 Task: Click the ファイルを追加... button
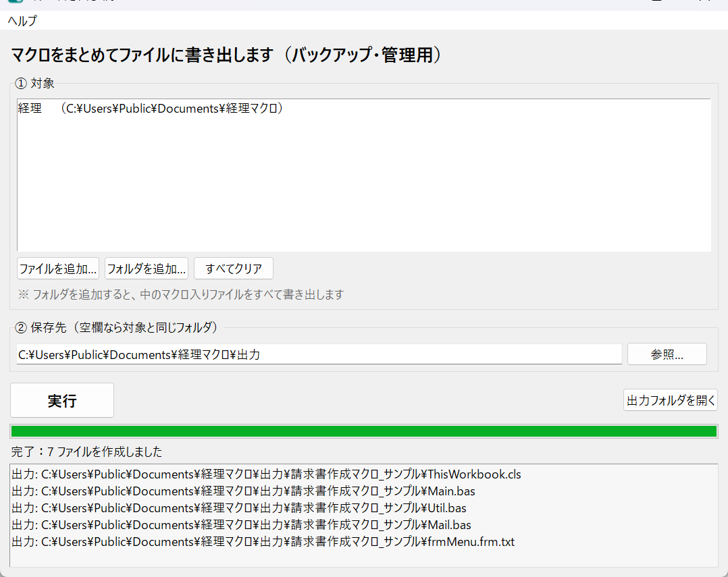click(x=58, y=269)
